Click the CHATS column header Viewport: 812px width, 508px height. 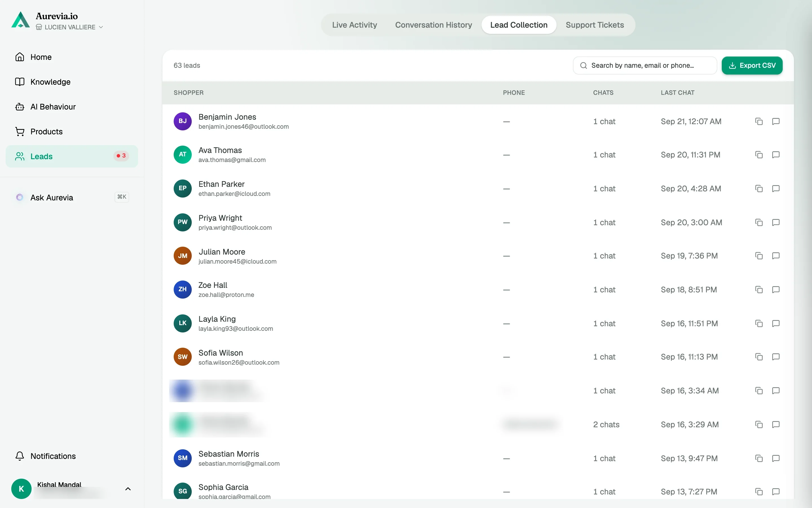pos(603,93)
